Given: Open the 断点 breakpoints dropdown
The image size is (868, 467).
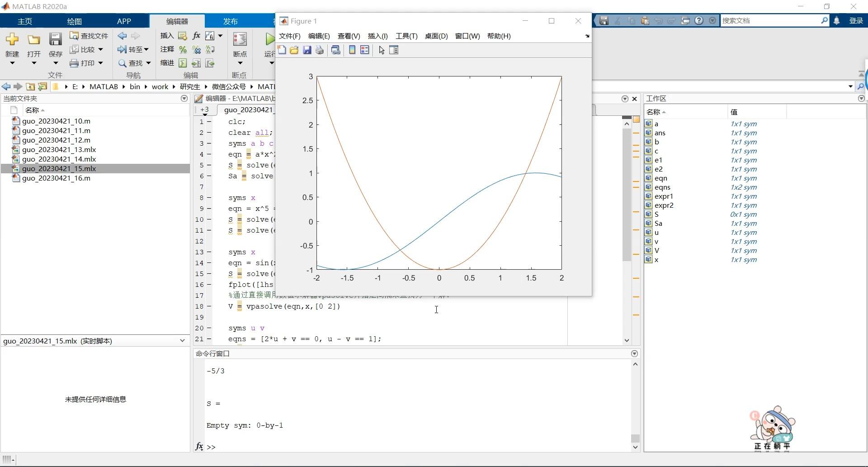Looking at the screenshot, I should pos(240,63).
